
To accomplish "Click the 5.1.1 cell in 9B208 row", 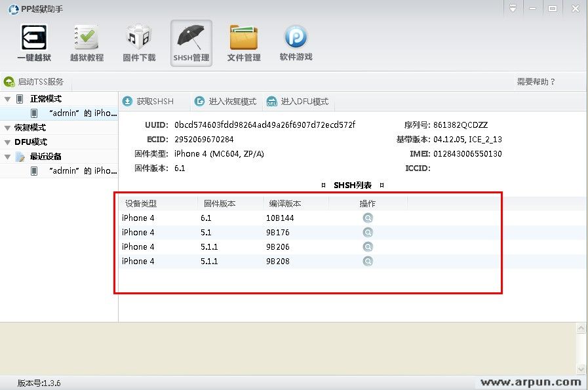I will tap(209, 261).
